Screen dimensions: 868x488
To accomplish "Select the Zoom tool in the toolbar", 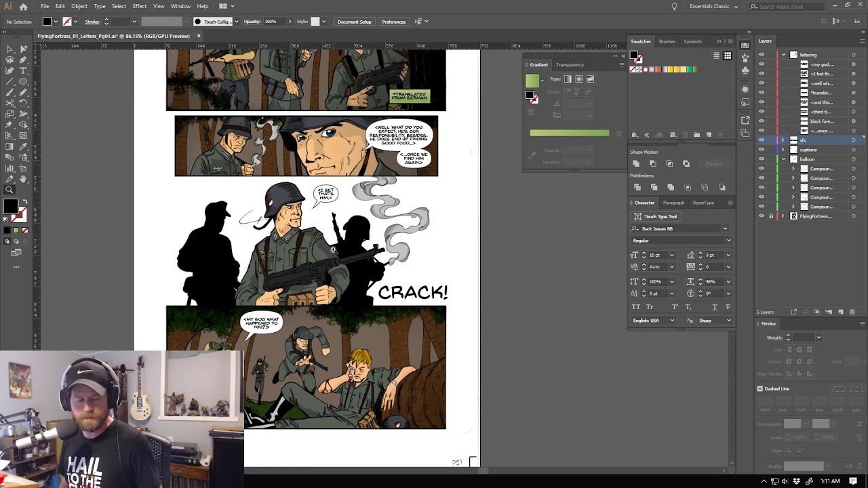I will click(x=9, y=190).
